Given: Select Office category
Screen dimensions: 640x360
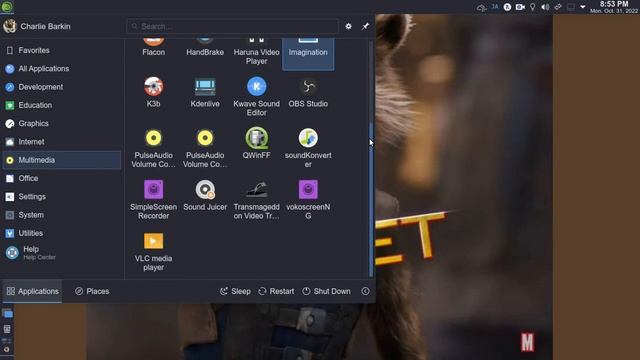Looking at the screenshot, I should pos(62,178).
